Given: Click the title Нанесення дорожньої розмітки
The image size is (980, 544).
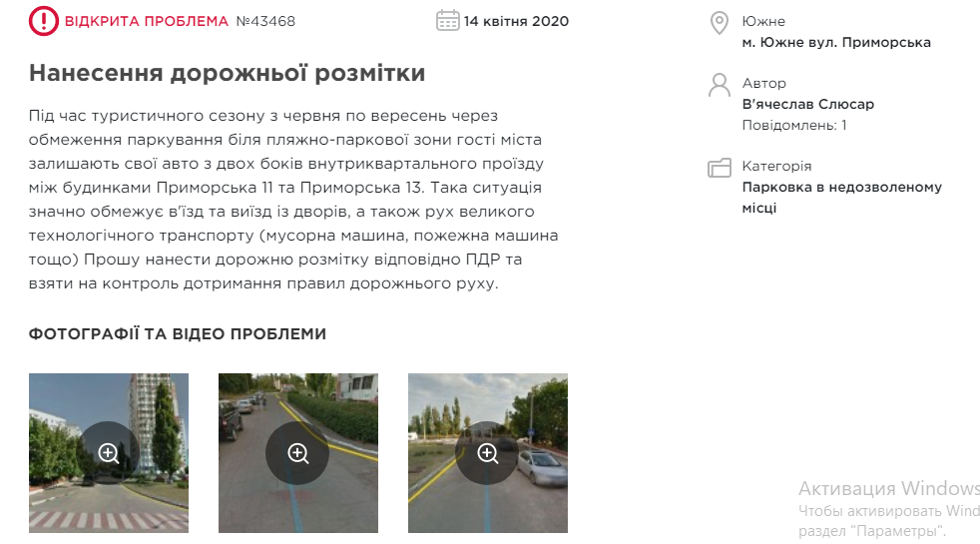Looking at the screenshot, I should (x=227, y=73).
